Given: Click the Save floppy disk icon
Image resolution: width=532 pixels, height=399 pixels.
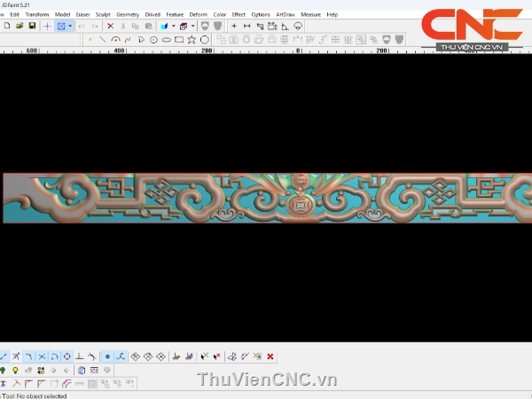Looking at the screenshot, I should tap(32, 26).
